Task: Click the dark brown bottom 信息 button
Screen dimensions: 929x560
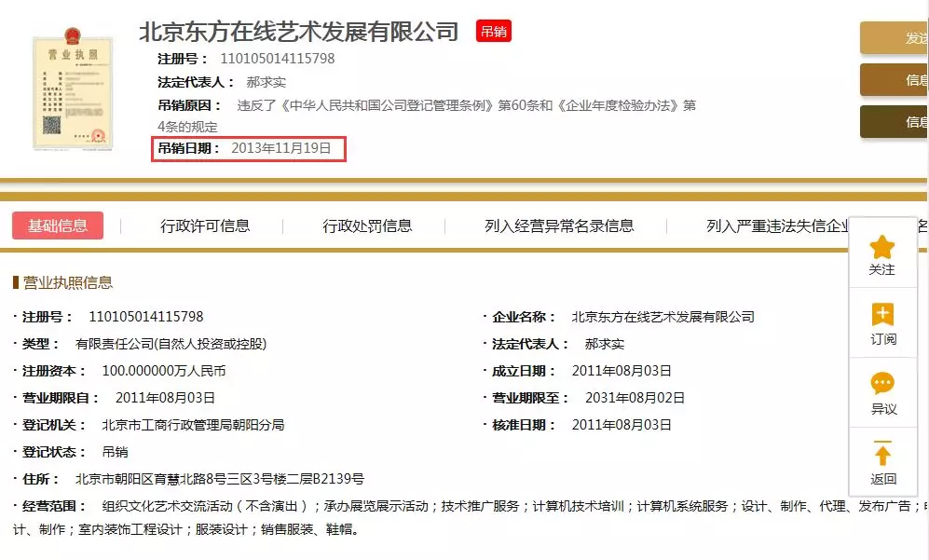Action: coord(895,122)
